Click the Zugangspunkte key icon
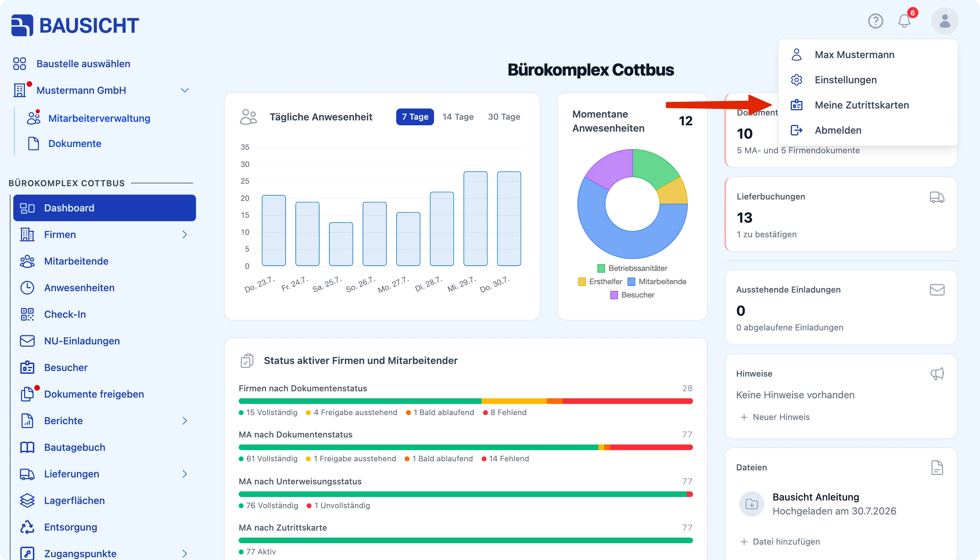Screen dimensions: 980x560 click(x=27, y=553)
